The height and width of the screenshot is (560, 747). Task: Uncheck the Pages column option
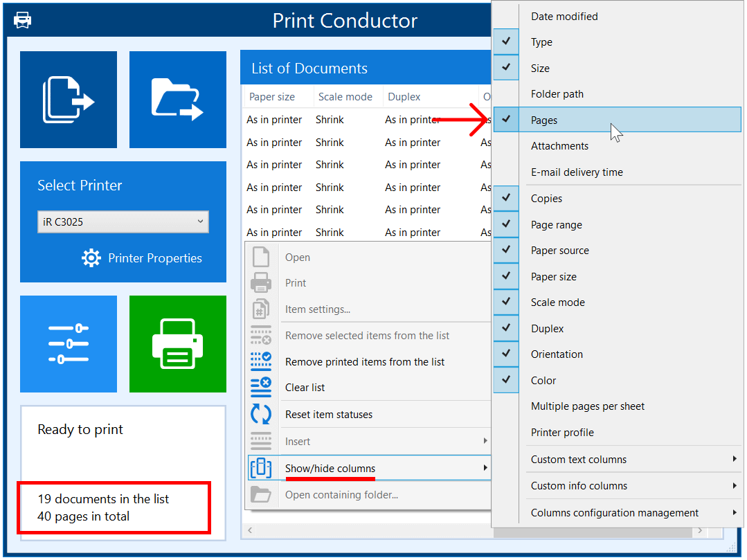[544, 120]
